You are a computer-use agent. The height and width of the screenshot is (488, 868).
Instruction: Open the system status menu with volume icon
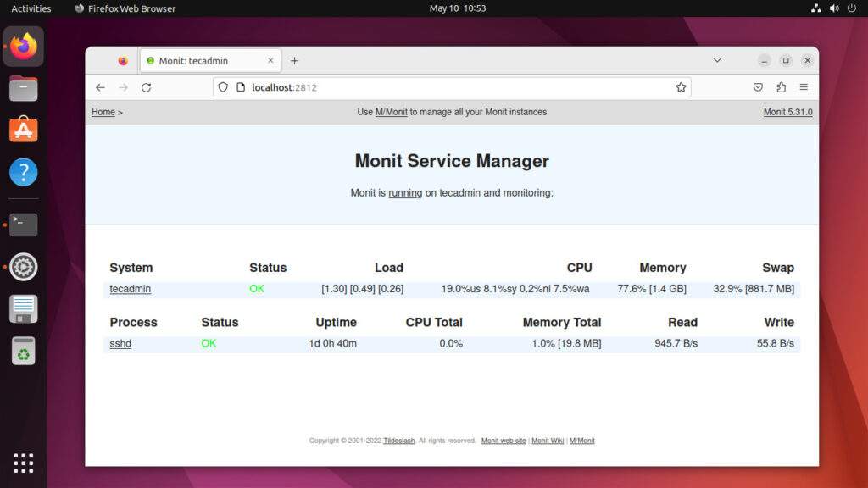(834, 8)
